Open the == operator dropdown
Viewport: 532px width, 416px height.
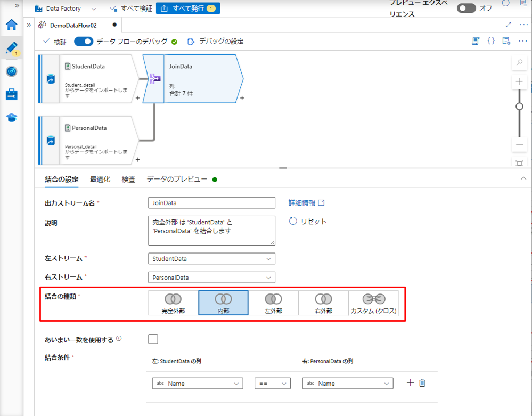click(273, 384)
